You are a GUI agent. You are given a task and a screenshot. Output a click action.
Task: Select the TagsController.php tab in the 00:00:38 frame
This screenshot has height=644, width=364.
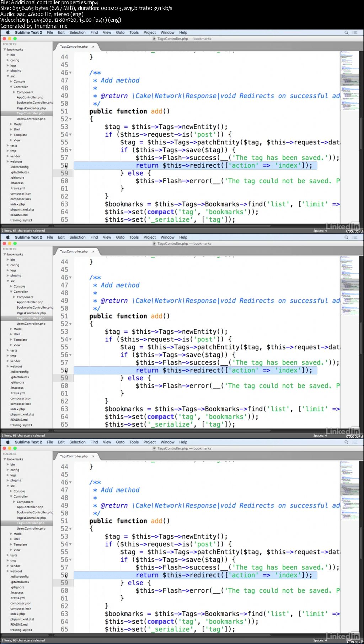pyautogui.click(x=74, y=47)
